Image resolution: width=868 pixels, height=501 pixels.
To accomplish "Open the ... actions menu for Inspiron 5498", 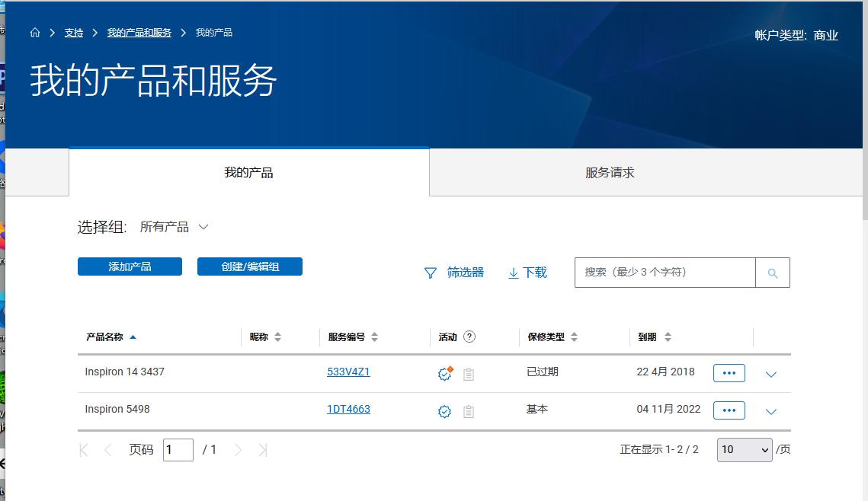I will (x=729, y=410).
